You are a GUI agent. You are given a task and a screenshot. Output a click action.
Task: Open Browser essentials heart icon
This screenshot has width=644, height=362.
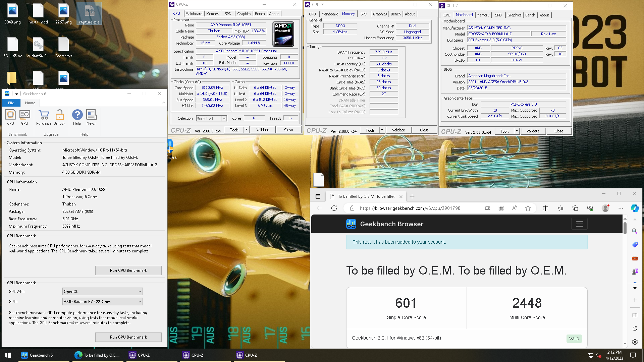click(590, 208)
